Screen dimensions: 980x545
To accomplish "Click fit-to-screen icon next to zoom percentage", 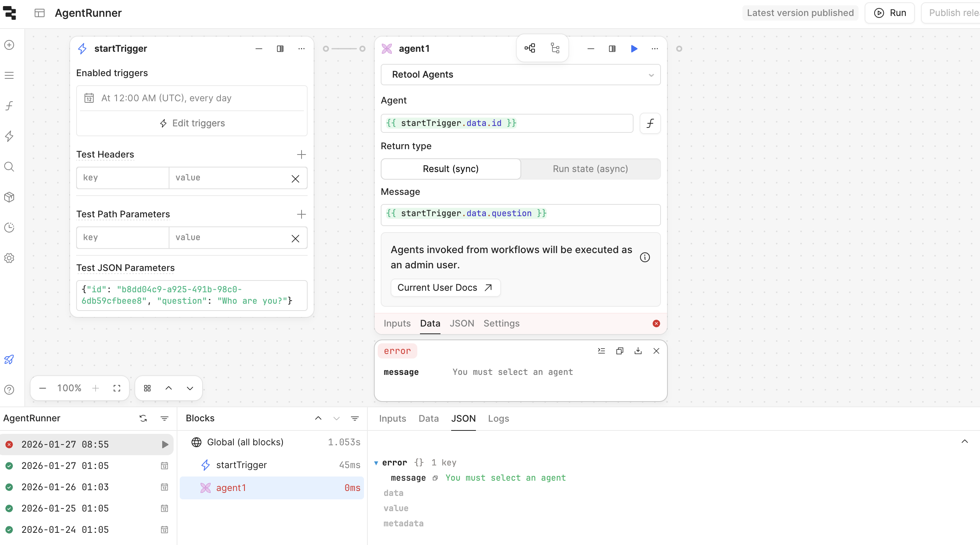I will [117, 388].
